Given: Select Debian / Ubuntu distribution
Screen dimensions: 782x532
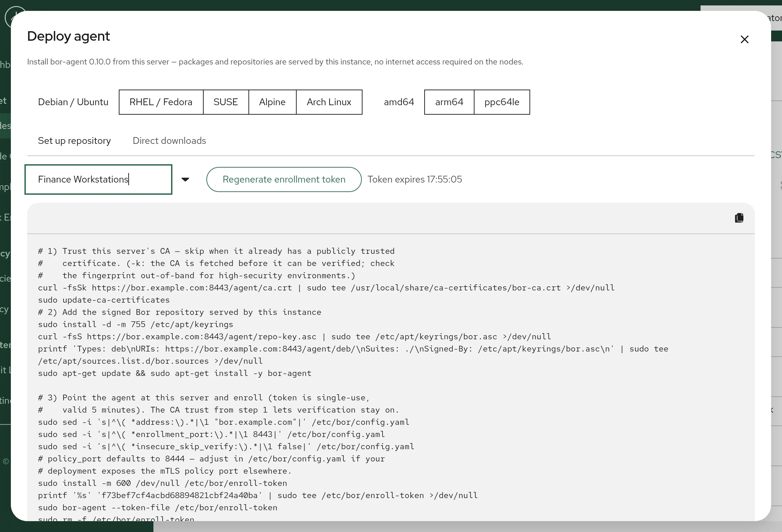Looking at the screenshot, I should 73,102.
